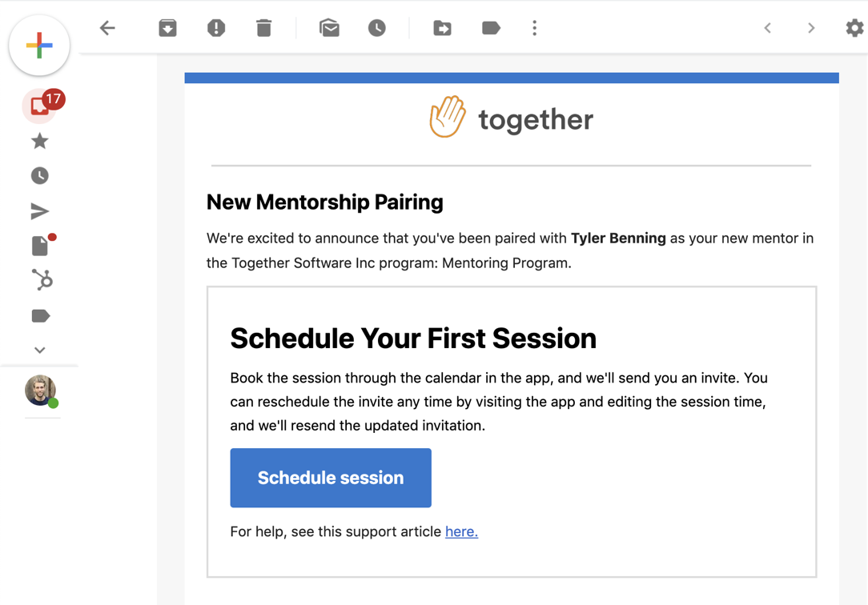Go to the newer email arrow
Image resolution: width=868 pixels, height=605 pixels.
point(768,28)
